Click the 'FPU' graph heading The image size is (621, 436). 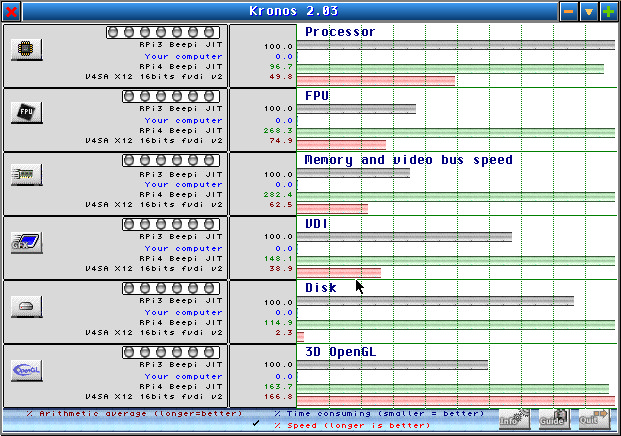(x=317, y=96)
